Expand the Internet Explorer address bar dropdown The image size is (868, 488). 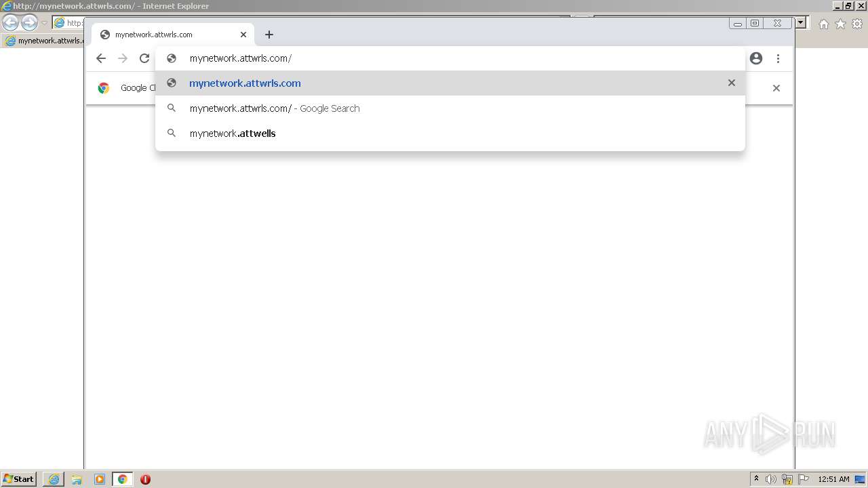801,23
